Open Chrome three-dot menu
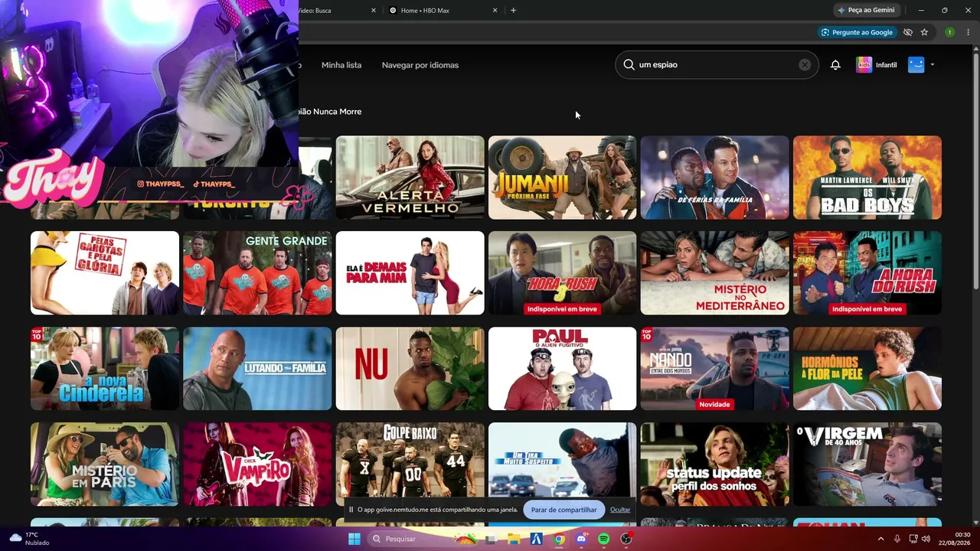Viewport: 980px width, 551px height. tap(969, 32)
